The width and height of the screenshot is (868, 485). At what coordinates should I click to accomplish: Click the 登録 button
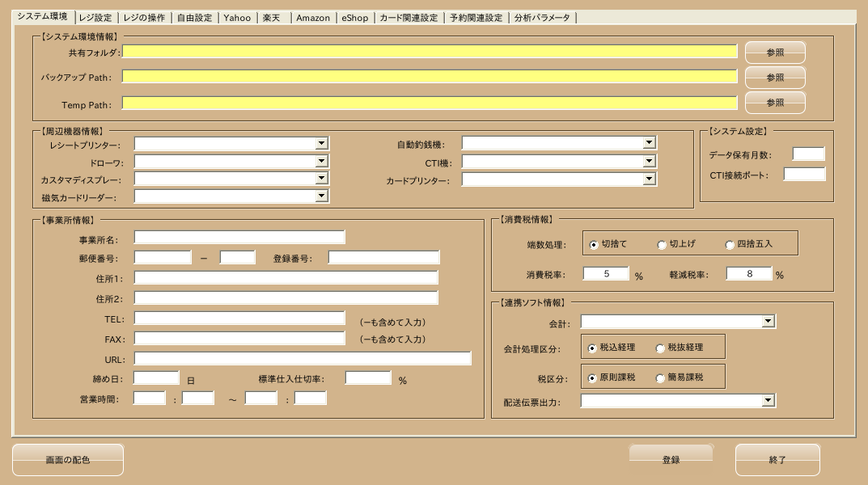pyautogui.click(x=671, y=460)
